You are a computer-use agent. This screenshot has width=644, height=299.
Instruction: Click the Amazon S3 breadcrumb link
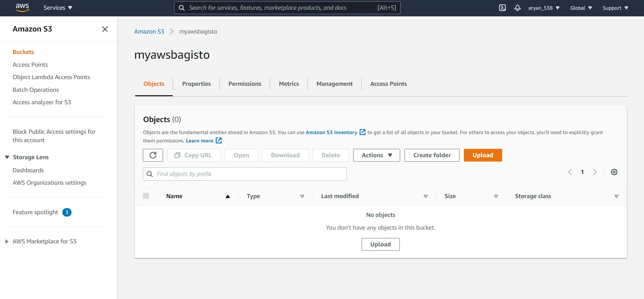149,32
